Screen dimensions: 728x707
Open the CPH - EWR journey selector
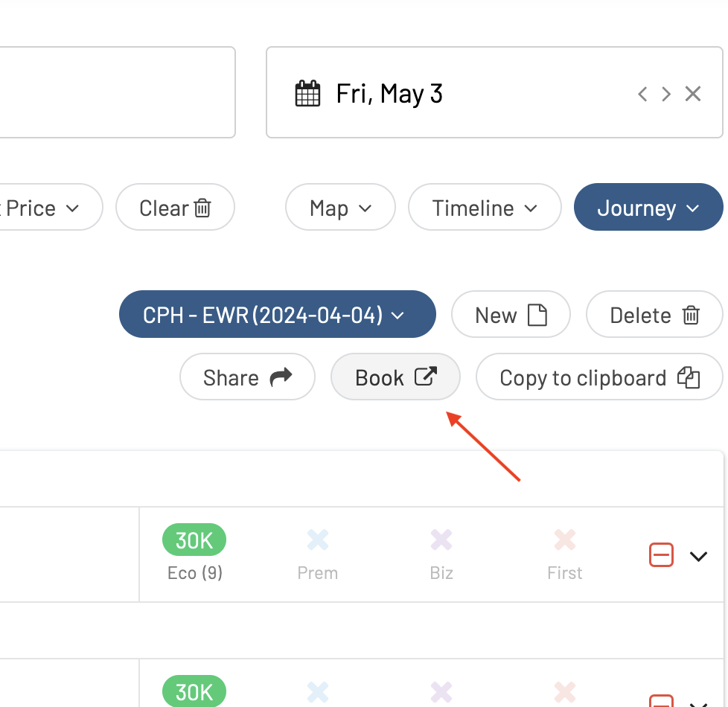[x=277, y=314]
